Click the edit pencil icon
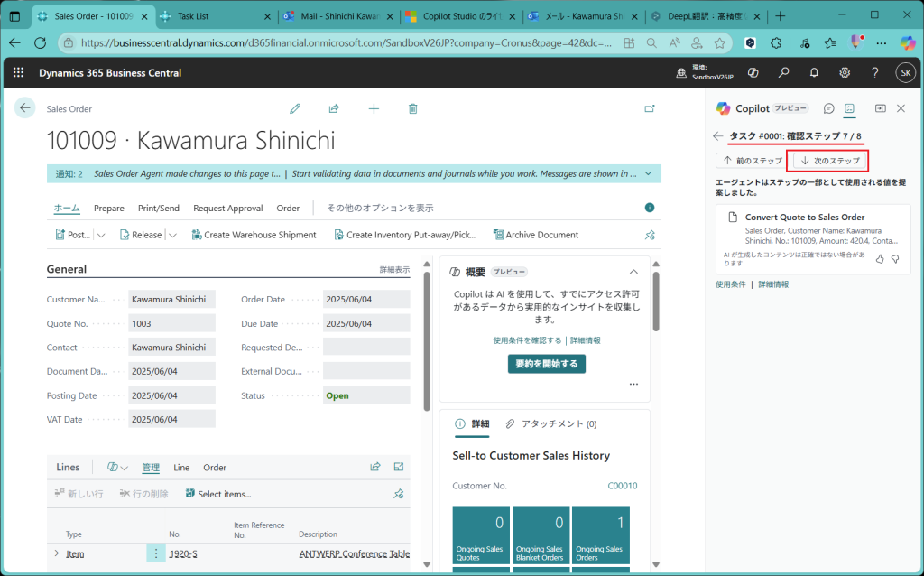 295,108
